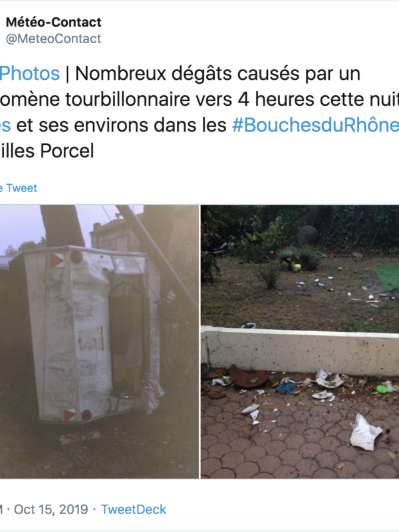View the garden debris photo

tap(300, 341)
